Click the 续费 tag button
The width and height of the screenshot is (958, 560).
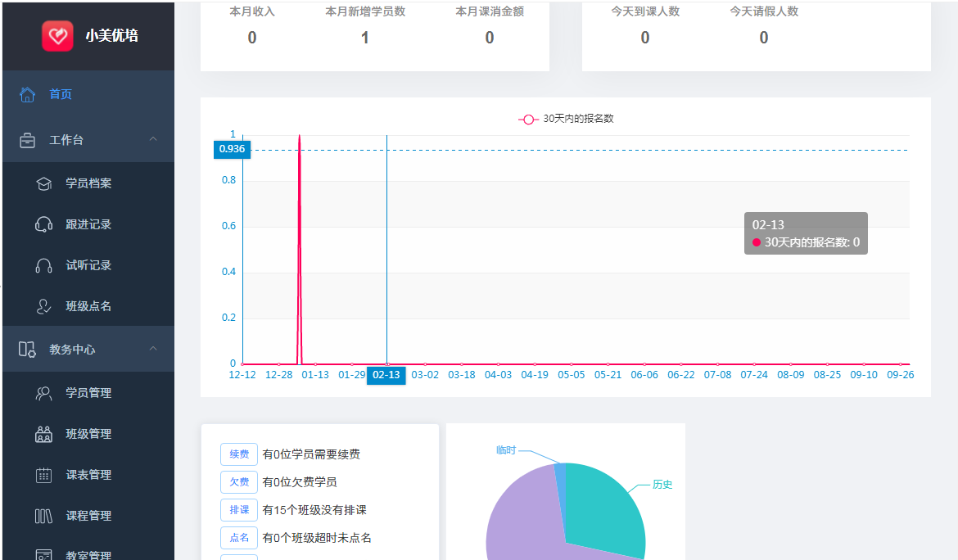pos(238,454)
